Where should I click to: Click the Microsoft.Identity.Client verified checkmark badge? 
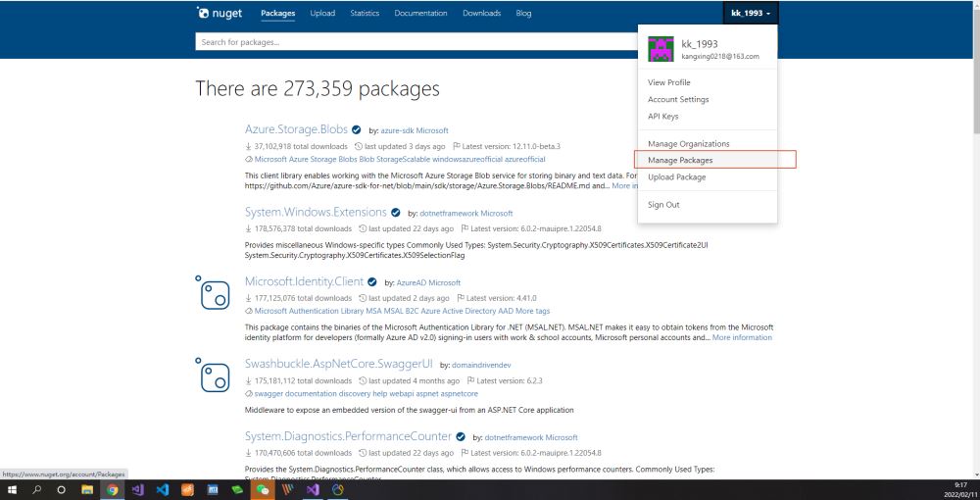pos(372,282)
